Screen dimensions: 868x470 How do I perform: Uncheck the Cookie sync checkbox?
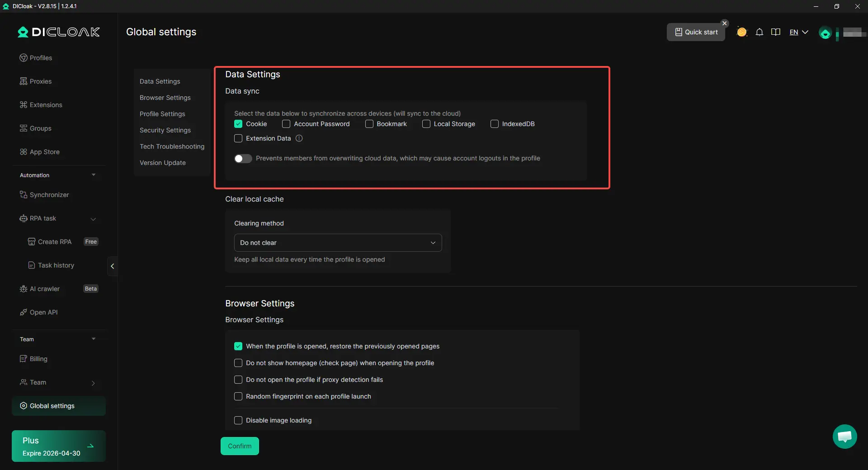click(x=238, y=124)
